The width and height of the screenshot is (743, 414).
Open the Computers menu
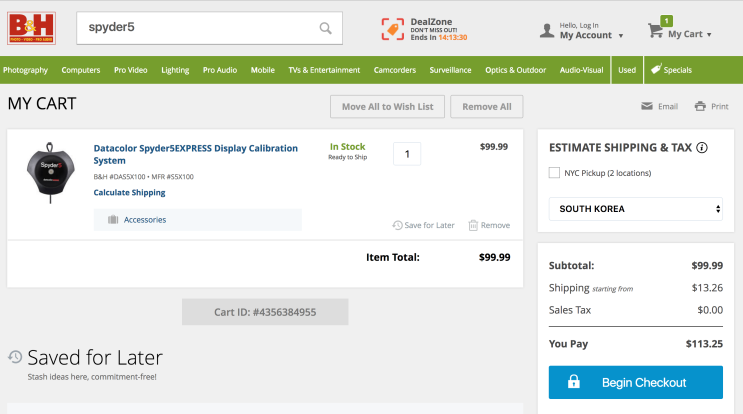point(81,70)
